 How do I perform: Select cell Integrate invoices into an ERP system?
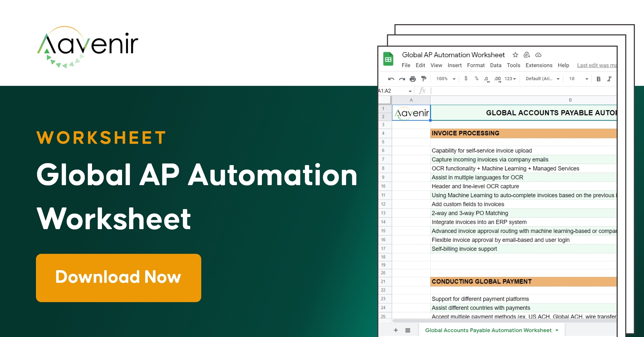[x=524, y=222]
